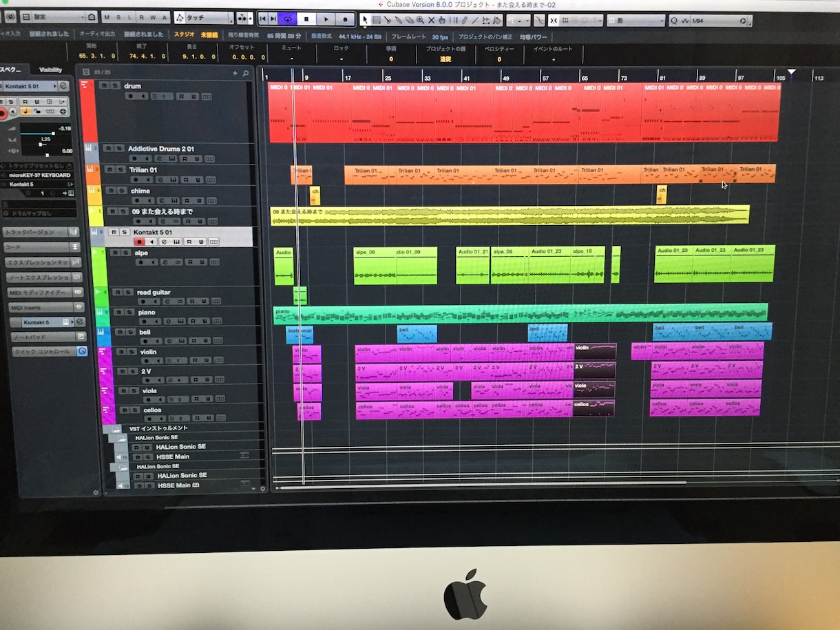
Task: Select the Line tool
Action: [x=475, y=20]
